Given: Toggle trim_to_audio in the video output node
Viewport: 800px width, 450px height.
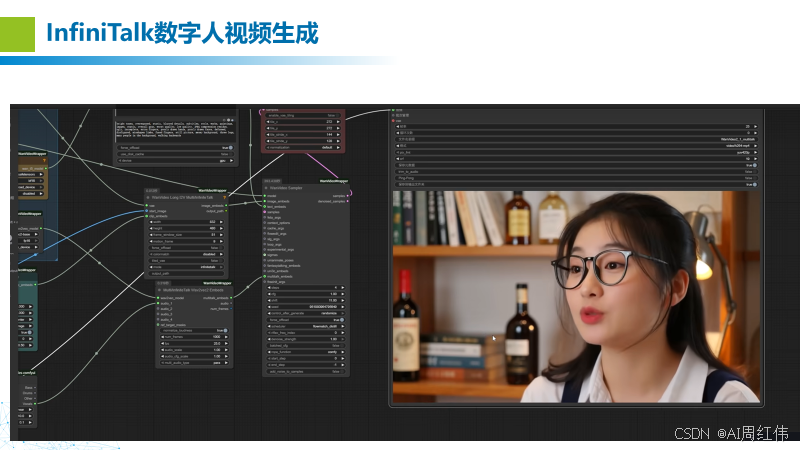Looking at the screenshot, I should point(576,172).
